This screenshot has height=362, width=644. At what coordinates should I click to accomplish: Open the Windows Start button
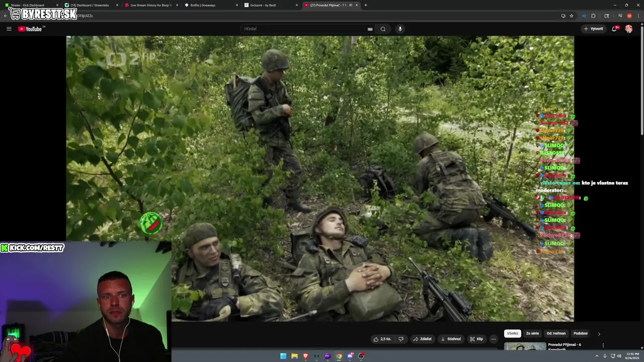(x=283, y=356)
